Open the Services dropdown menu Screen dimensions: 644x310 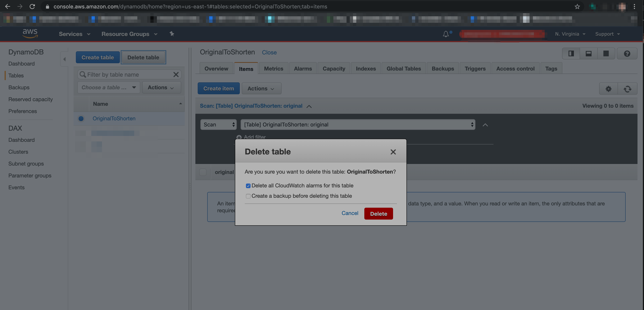[x=75, y=34]
